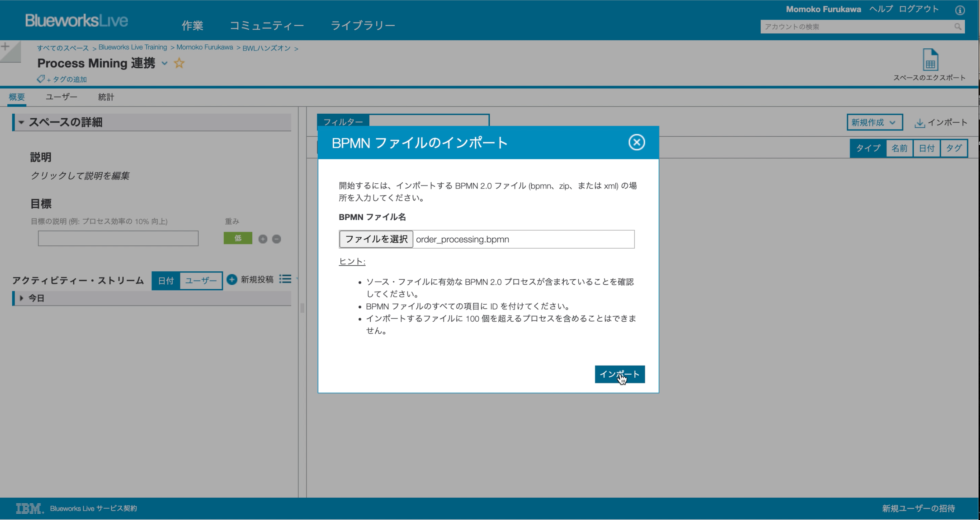Open the 新規作成 dropdown
This screenshot has width=980, height=520.
click(x=874, y=122)
